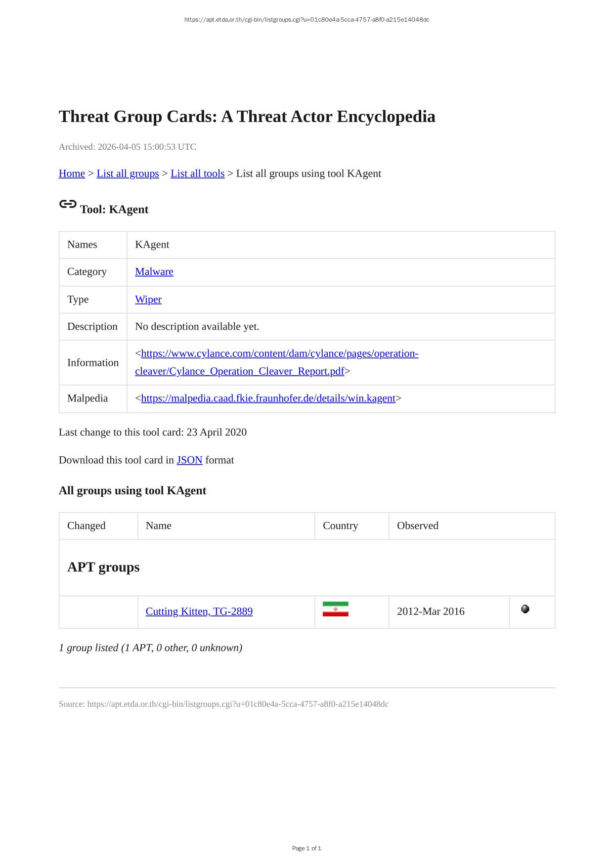Viewport: 614px width, 868px height.
Task: Open Cutting Kitten, TG-2889 group page
Action: (199, 611)
